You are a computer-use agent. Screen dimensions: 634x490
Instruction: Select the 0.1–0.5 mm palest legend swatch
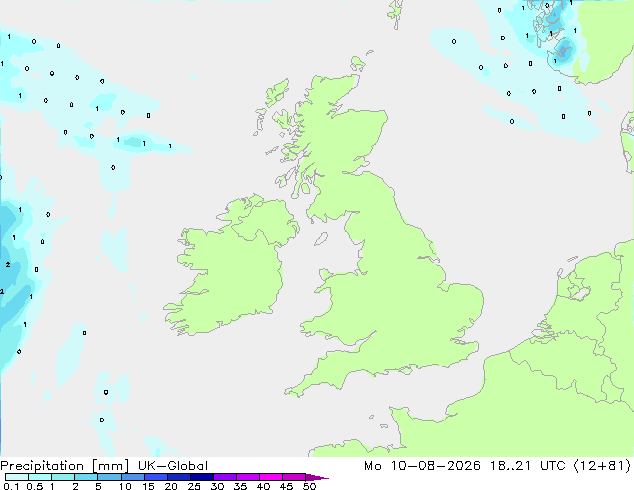pyautogui.click(x=17, y=477)
